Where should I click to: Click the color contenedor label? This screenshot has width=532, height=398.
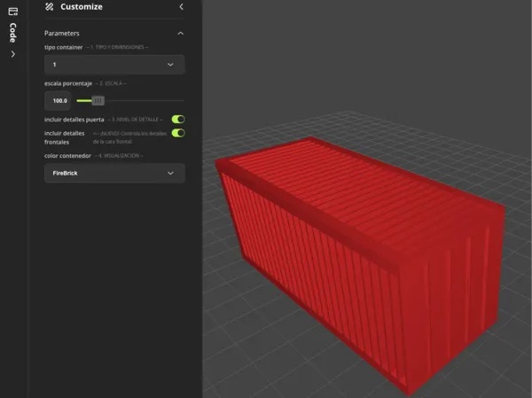point(68,156)
